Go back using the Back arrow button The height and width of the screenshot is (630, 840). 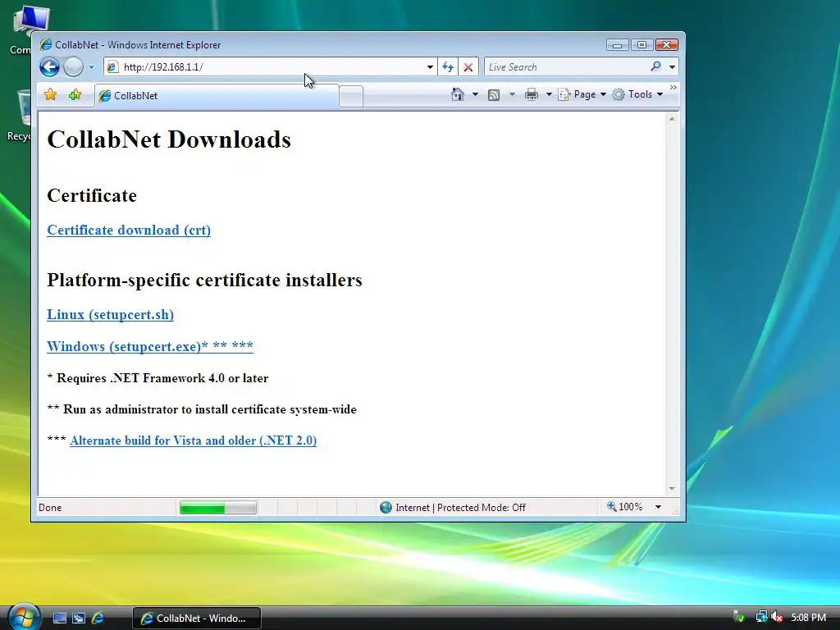pyautogui.click(x=49, y=67)
